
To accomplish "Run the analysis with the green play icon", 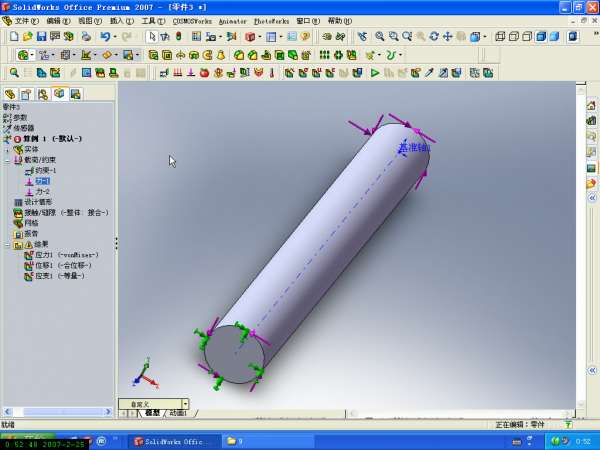I will [x=375, y=73].
